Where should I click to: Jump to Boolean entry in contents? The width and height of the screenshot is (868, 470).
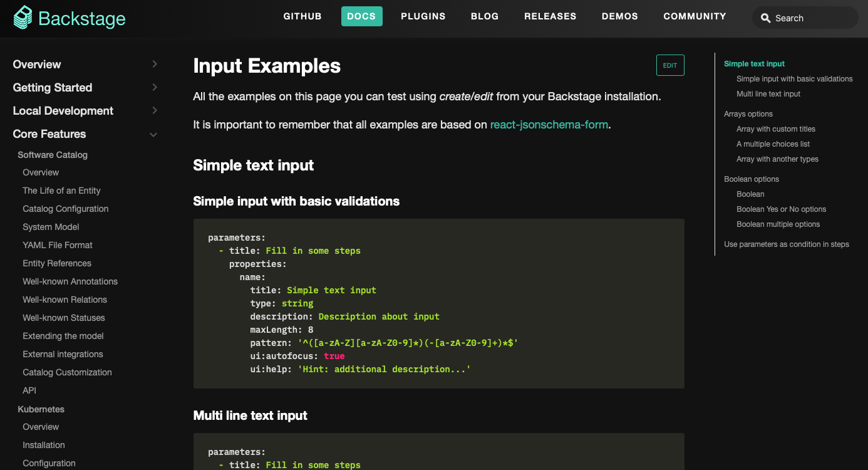(750, 194)
